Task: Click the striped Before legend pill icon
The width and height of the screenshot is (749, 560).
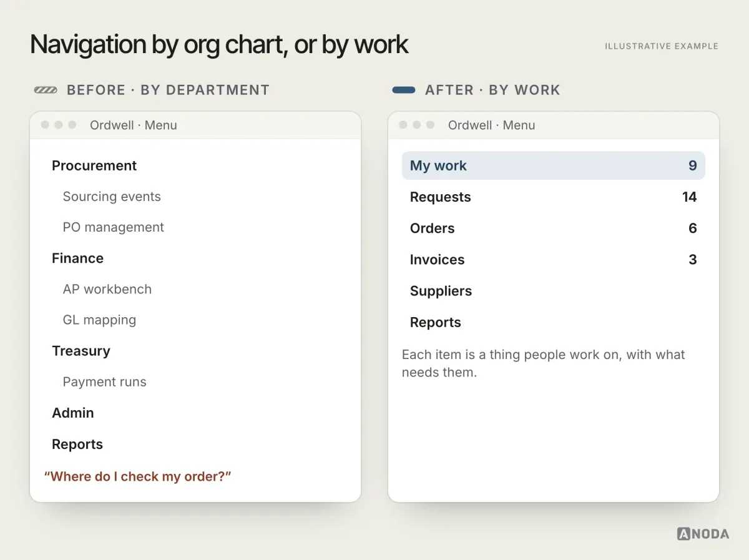Action: [46, 90]
